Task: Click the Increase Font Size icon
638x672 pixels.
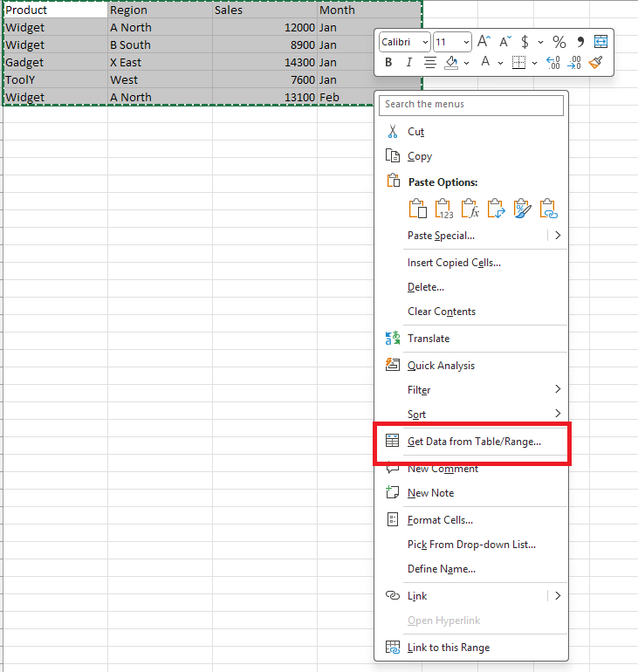Action: coord(484,42)
